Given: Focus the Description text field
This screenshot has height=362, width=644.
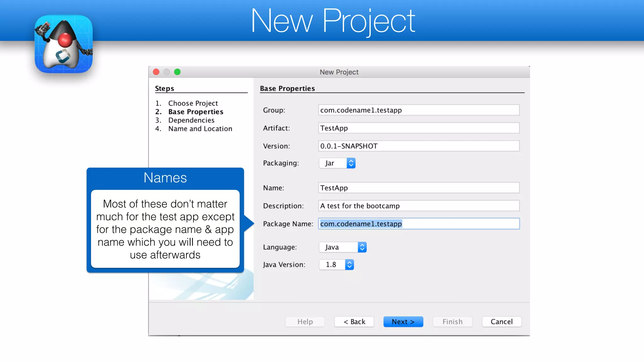Looking at the screenshot, I should click(419, 206).
